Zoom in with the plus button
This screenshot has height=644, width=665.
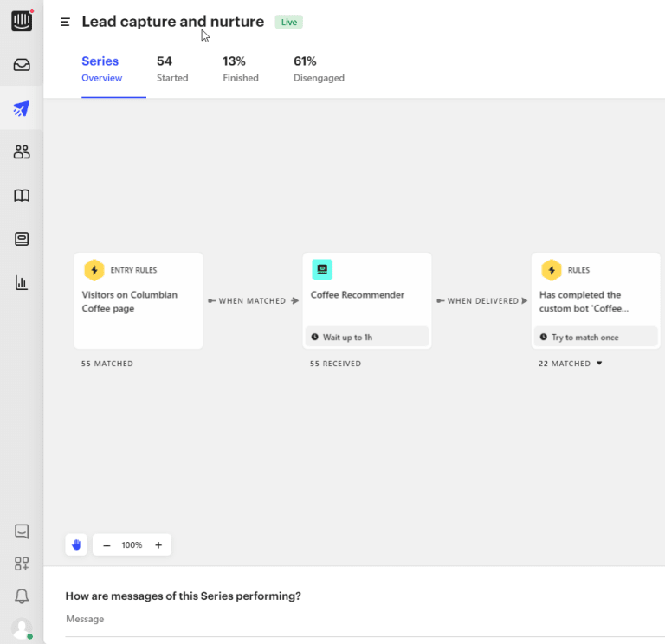(158, 545)
